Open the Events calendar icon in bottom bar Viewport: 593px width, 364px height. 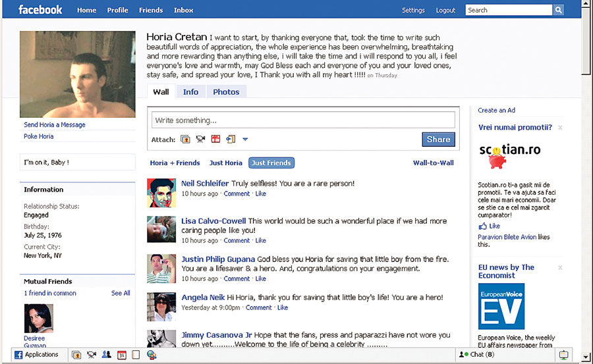coord(121,355)
